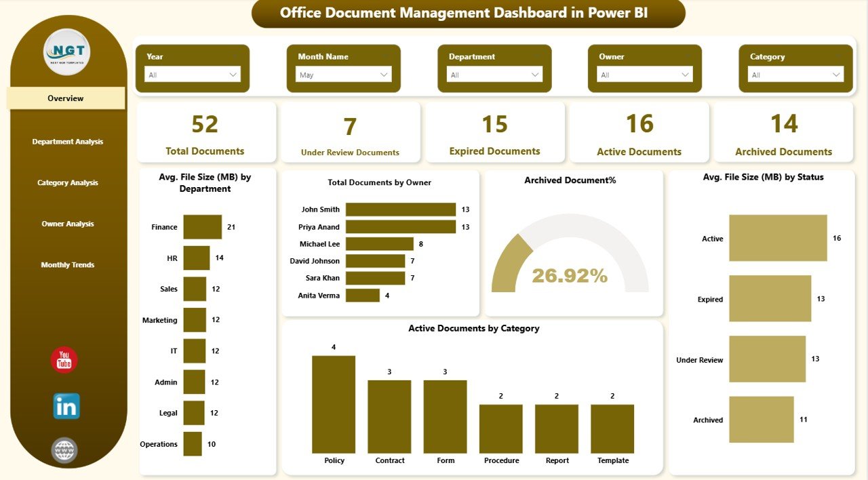Image resolution: width=868 pixels, height=480 pixels.
Task: Expand the Month Name dropdown showing May
Action: (342, 75)
